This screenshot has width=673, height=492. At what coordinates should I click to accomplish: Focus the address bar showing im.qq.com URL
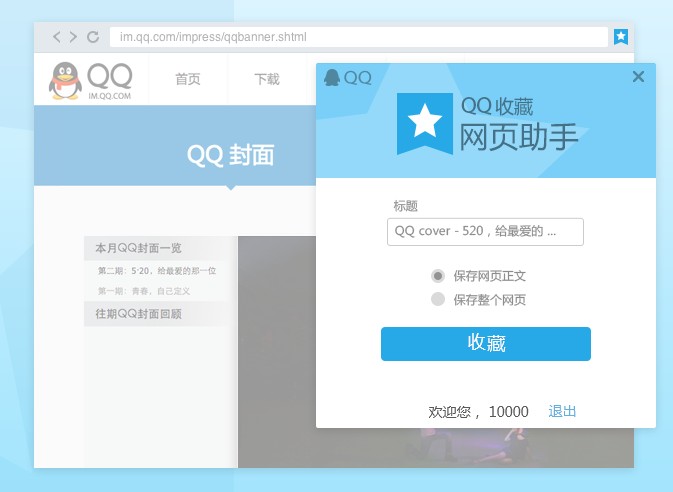tap(358, 37)
